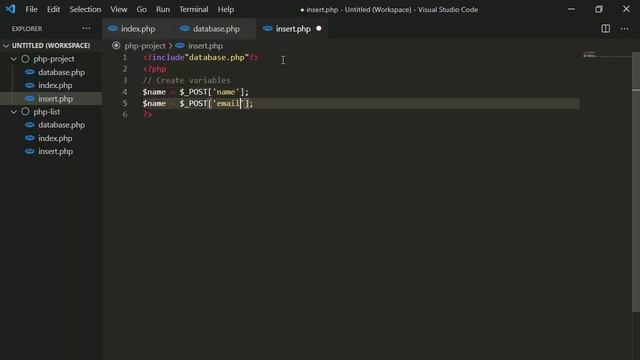Screen dimensions: 640x360
Task: Collapse the php-project folder chevron
Action: click(x=14, y=59)
